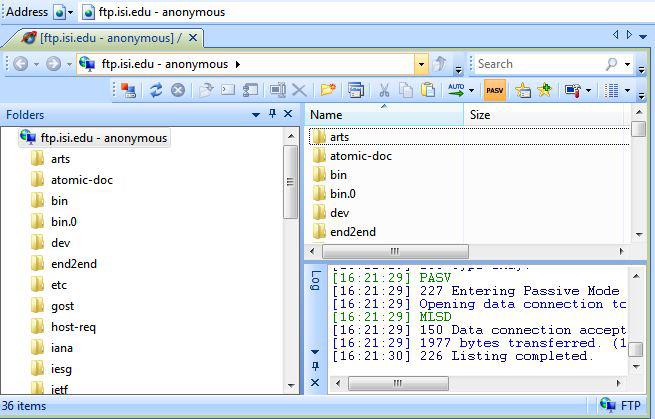Refresh the FTP directory listing
655x419 pixels.
[156, 90]
